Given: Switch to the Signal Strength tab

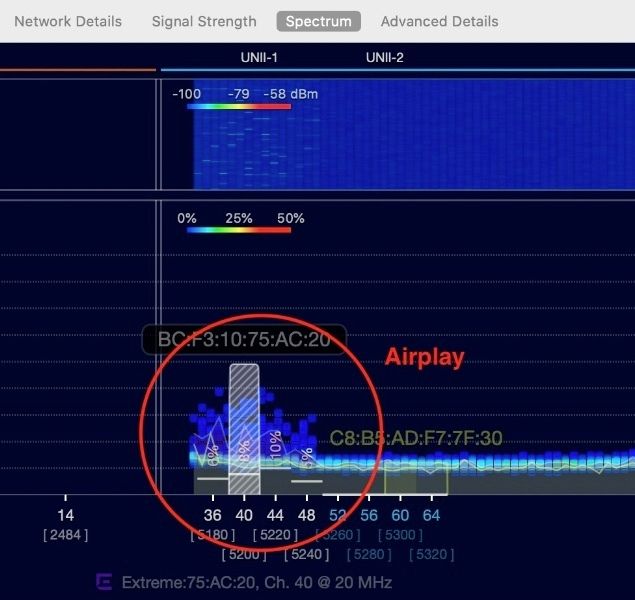Looking at the screenshot, I should (x=204, y=21).
